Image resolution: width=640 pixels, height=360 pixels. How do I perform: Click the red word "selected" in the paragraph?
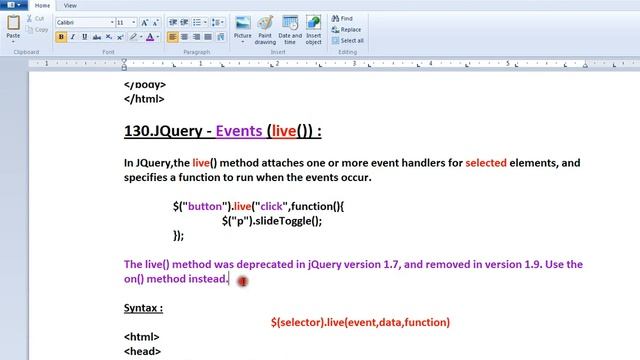tap(486, 163)
